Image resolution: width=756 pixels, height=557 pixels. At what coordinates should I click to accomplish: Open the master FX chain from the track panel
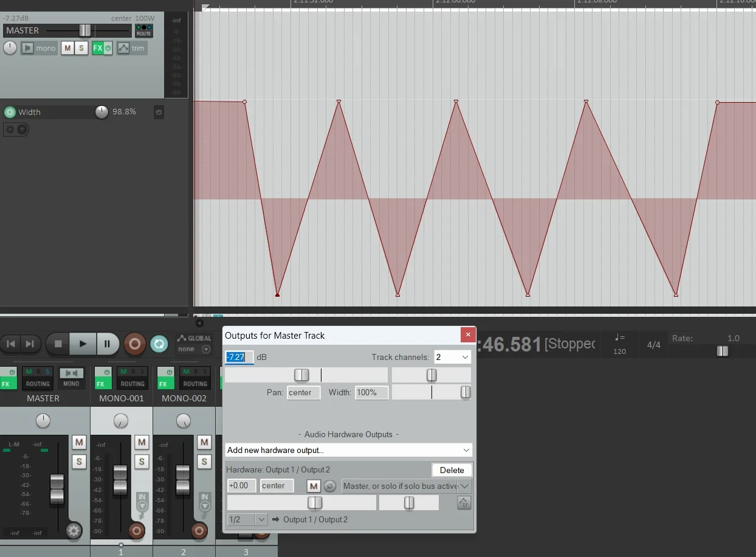point(97,48)
